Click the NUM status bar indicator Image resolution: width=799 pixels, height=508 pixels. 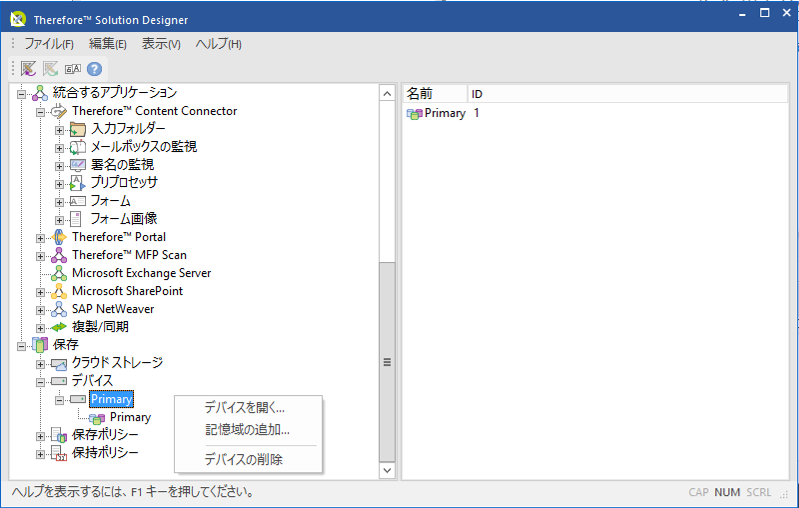pos(727,492)
